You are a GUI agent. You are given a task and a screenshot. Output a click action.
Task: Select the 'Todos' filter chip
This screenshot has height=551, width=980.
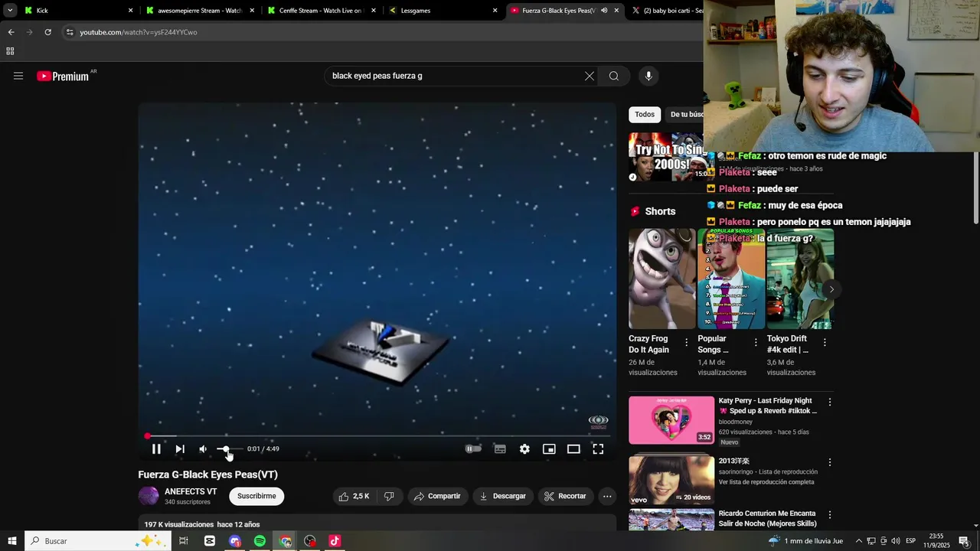pyautogui.click(x=645, y=114)
